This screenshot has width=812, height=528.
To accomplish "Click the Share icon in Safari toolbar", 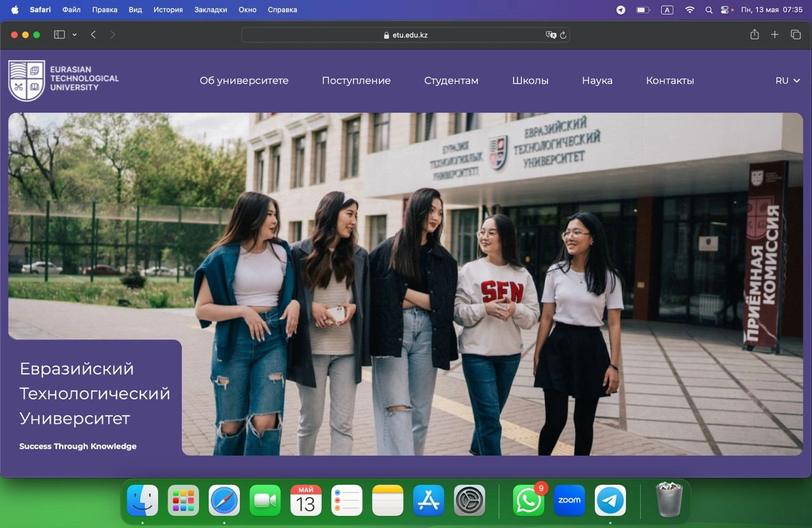I will 754,35.
